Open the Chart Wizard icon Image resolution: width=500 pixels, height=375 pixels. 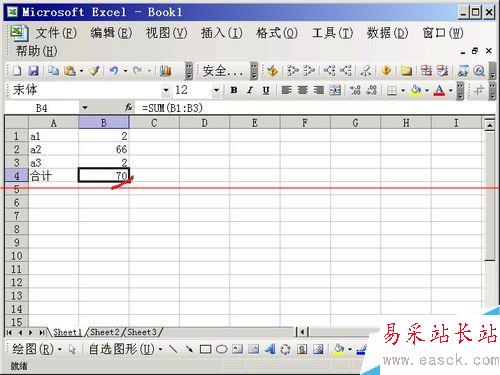166,71
